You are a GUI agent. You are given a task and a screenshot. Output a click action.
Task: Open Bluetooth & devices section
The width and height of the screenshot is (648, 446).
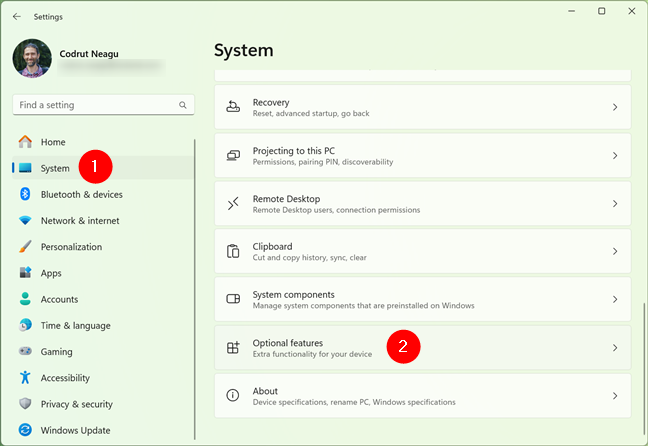coord(81,194)
